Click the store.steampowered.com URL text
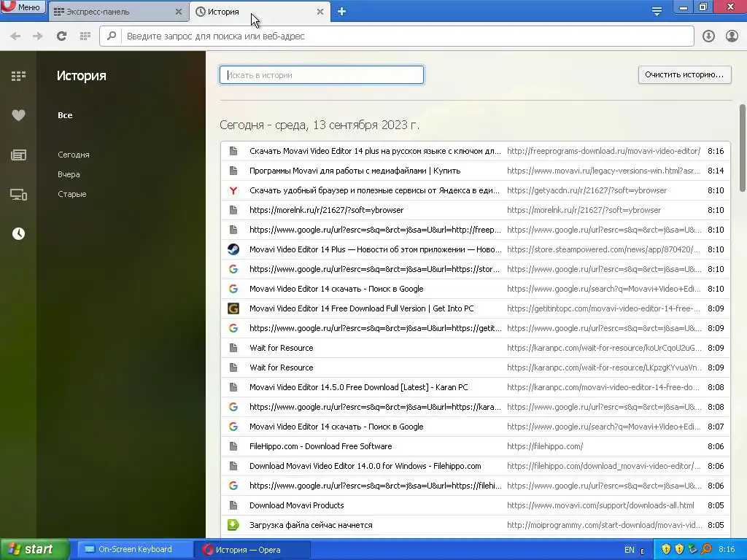 click(x=603, y=249)
